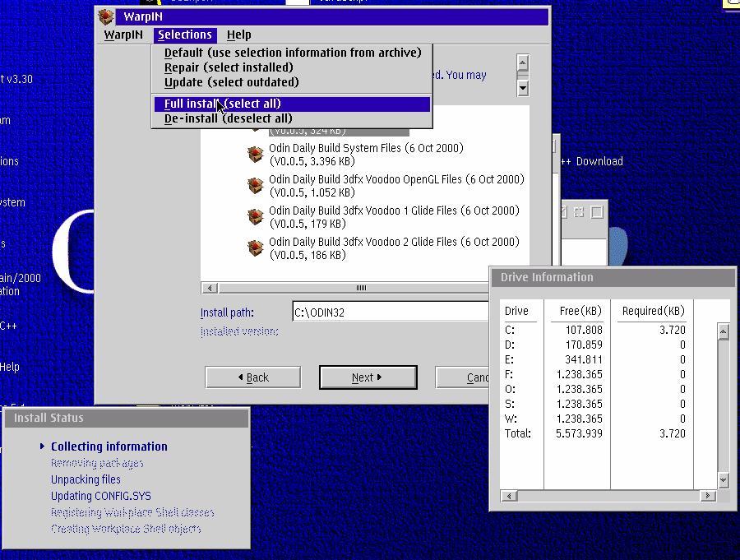Proceed with the Next button

pyautogui.click(x=368, y=377)
